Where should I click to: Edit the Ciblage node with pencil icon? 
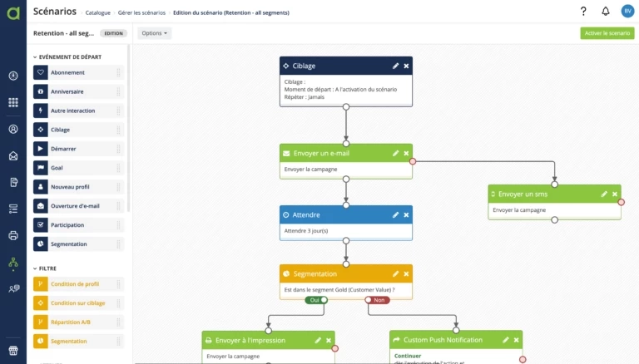pyautogui.click(x=395, y=66)
